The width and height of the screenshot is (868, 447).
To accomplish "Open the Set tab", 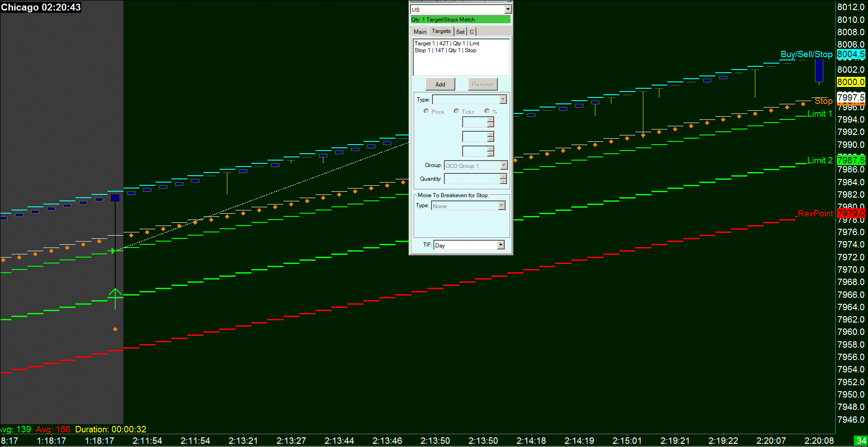I will (x=460, y=32).
